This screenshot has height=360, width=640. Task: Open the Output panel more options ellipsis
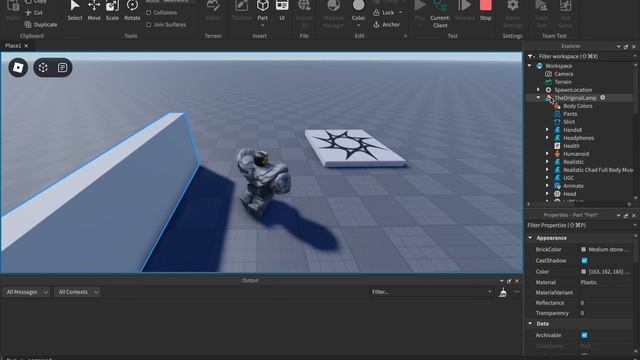tap(517, 292)
